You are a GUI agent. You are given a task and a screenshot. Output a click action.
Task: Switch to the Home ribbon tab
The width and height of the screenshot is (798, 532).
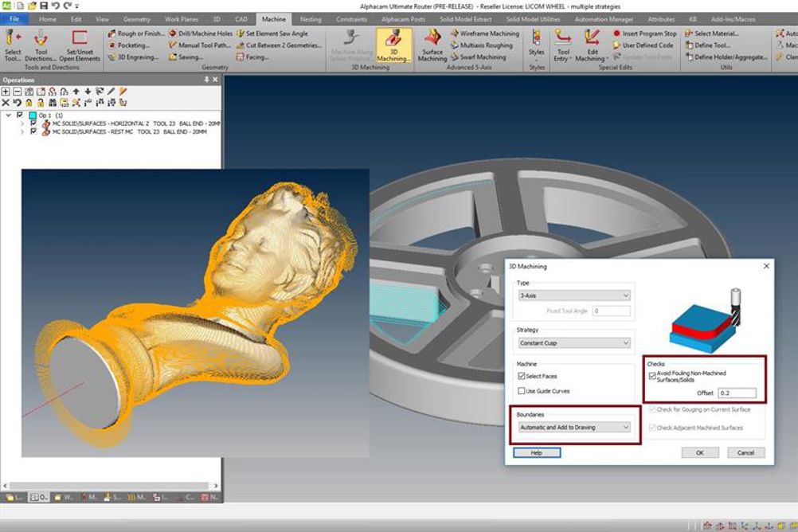point(48,19)
